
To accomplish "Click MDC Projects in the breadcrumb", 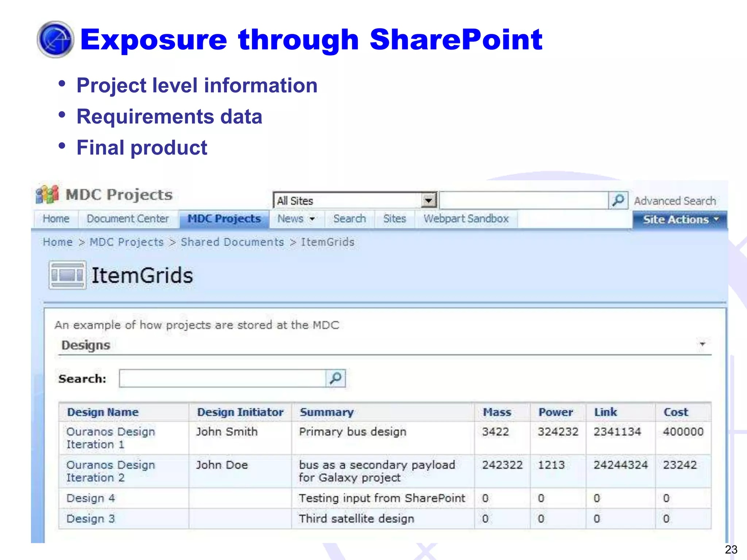I will pos(127,242).
